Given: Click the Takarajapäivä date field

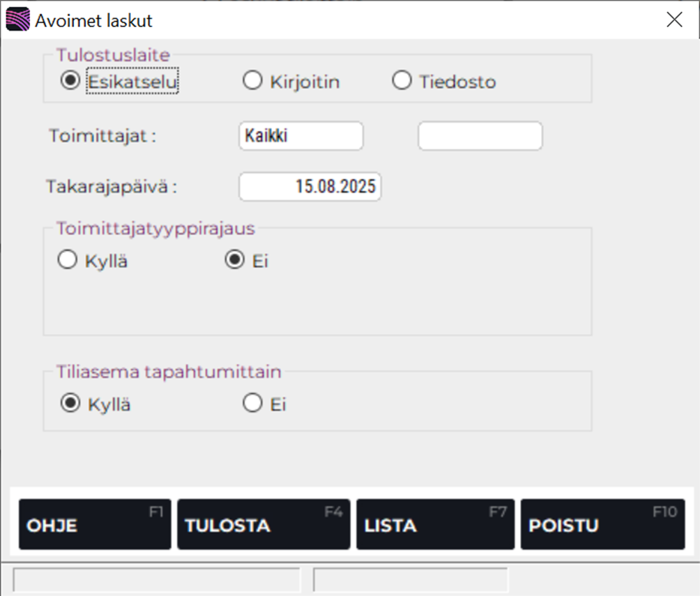Looking at the screenshot, I should click(310, 186).
